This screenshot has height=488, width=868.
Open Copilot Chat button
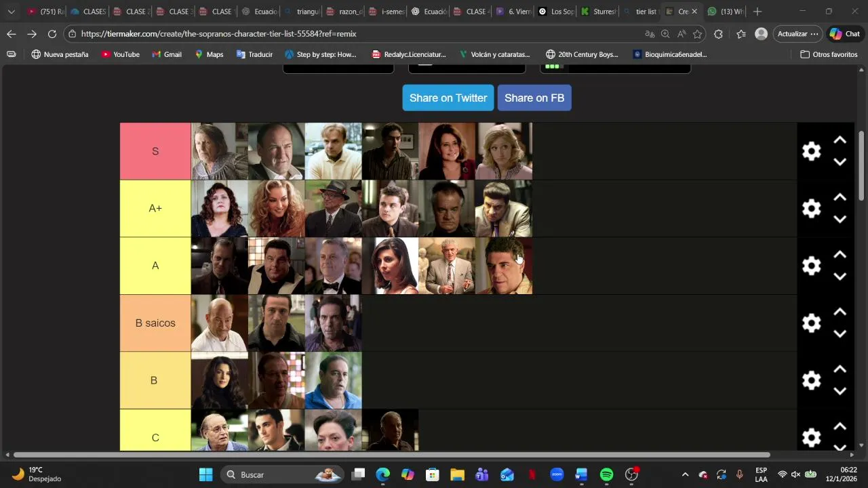coord(845,34)
